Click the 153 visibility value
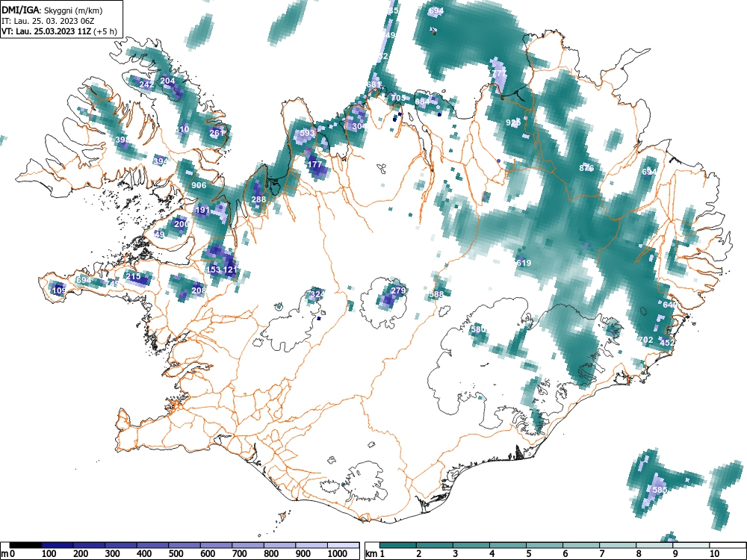 214,270
